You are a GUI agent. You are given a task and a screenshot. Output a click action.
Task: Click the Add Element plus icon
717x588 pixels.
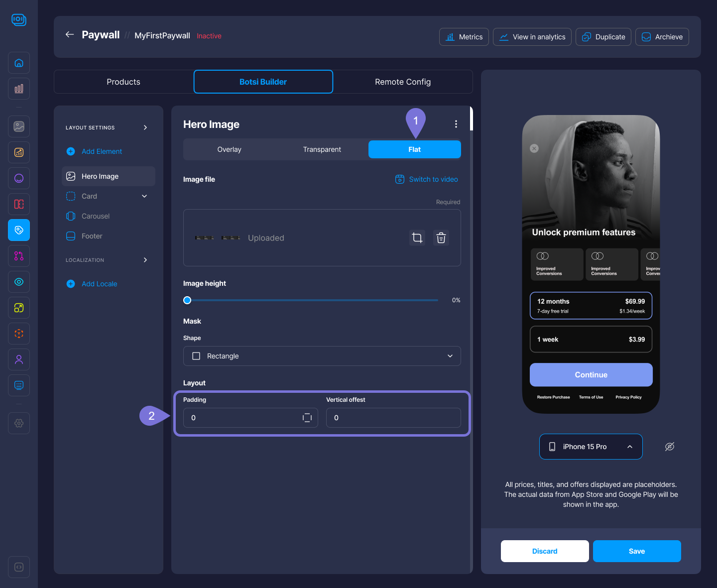pos(71,151)
